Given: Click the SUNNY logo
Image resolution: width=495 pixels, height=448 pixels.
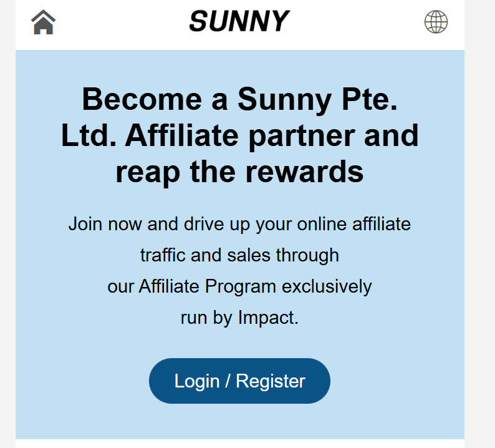Looking at the screenshot, I should pyautogui.click(x=239, y=22).
